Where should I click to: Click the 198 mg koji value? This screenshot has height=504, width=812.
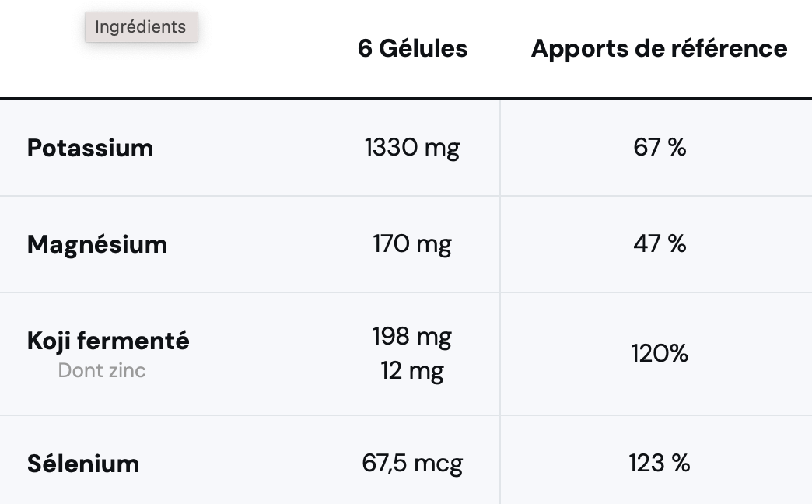[412, 337]
